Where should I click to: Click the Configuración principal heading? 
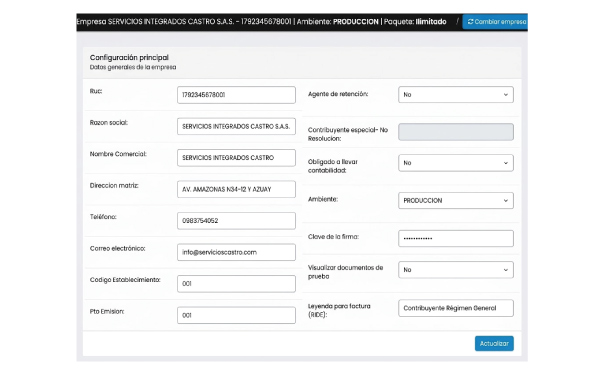129,57
